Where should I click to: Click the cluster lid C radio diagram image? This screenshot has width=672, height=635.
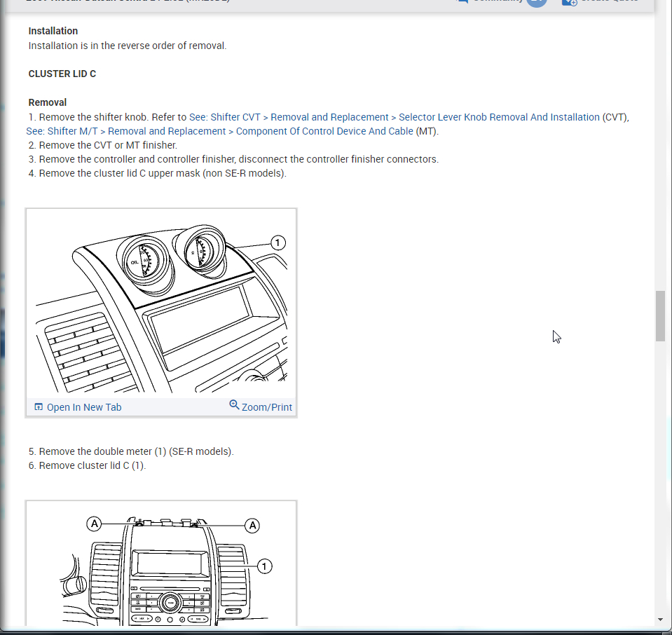coord(161,564)
